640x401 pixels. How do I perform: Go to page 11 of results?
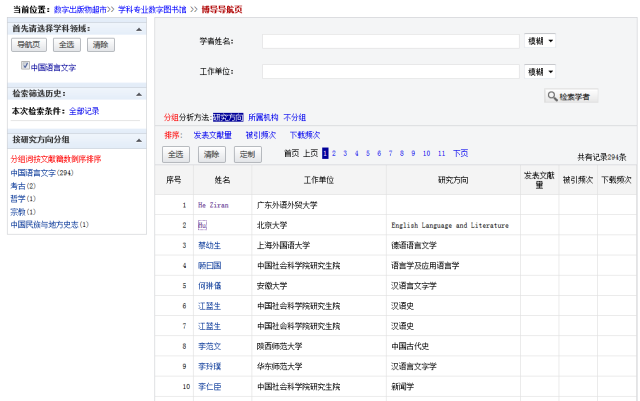point(442,153)
